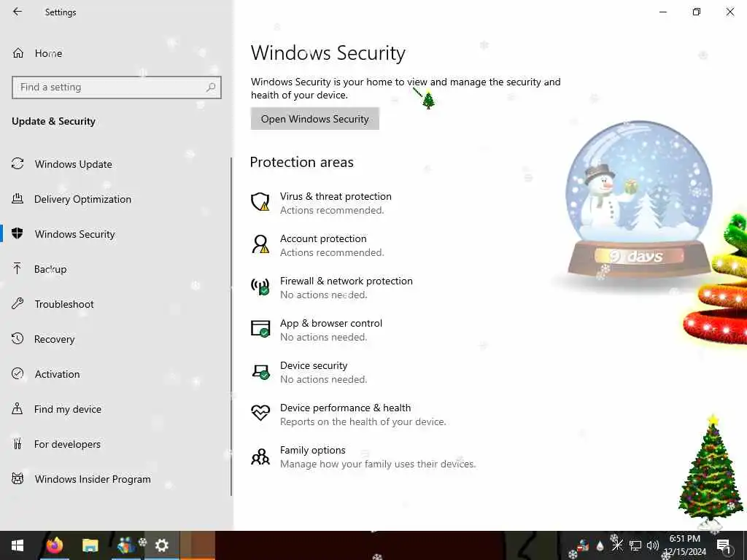Open For developers settings
This screenshot has height=560, width=747.
coord(56,444)
